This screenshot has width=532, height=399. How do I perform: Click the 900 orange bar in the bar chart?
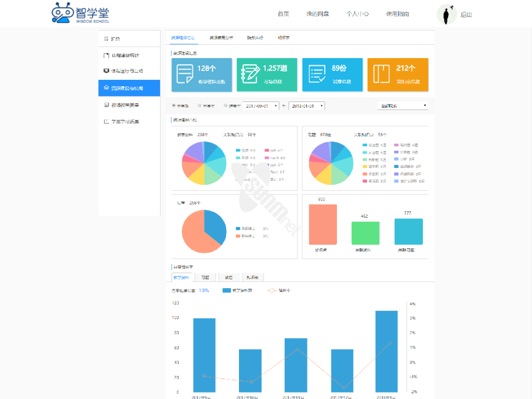[x=323, y=224]
